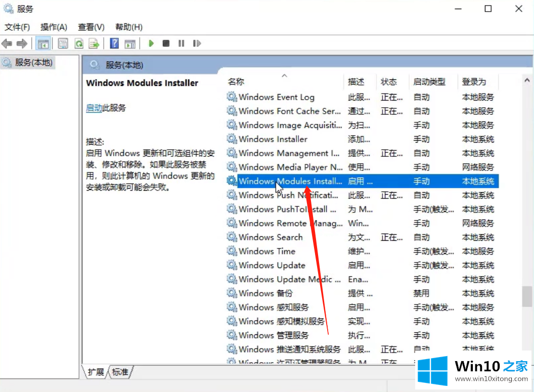Open the Properties toolbar icon
The width and height of the screenshot is (534, 392).
(x=63, y=43)
